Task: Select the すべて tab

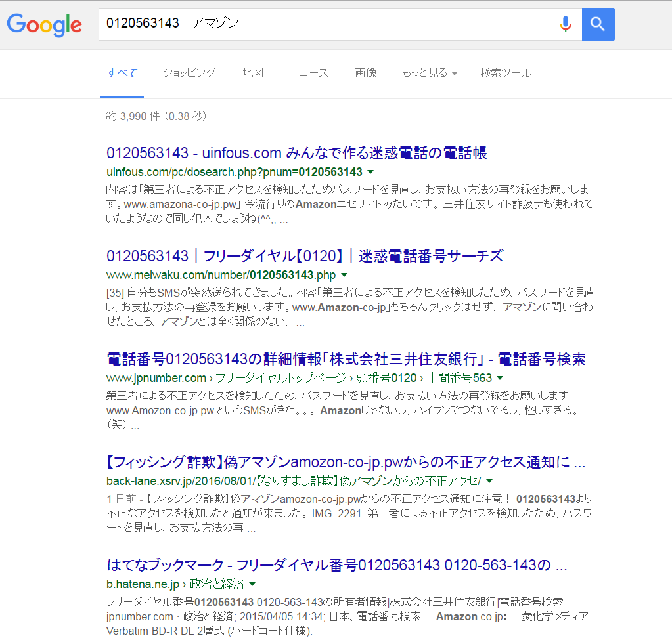Action: [x=122, y=73]
